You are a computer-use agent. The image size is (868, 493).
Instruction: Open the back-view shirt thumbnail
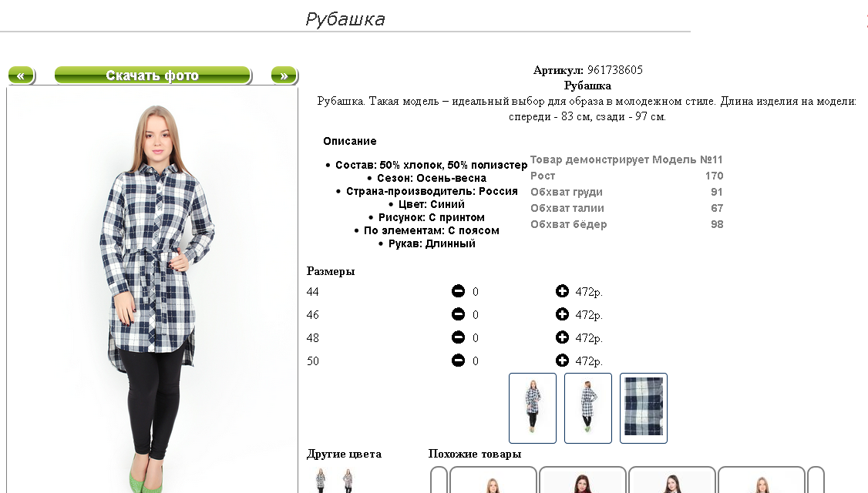click(588, 408)
